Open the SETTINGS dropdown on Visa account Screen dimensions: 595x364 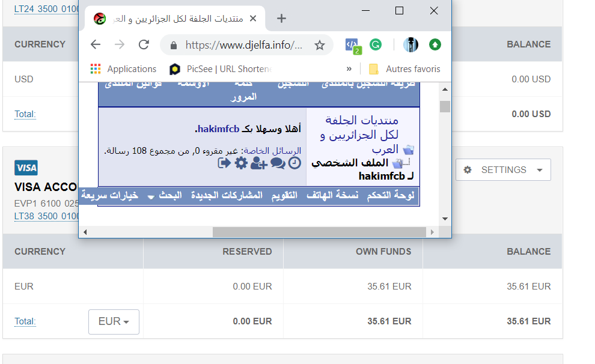tap(503, 169)
